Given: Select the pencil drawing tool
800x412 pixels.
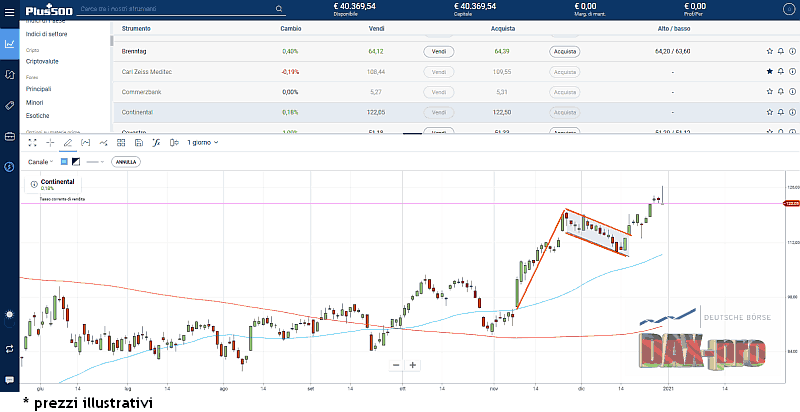Looking at the screenshot, I should pyautogui.click(x=68, y=143).
